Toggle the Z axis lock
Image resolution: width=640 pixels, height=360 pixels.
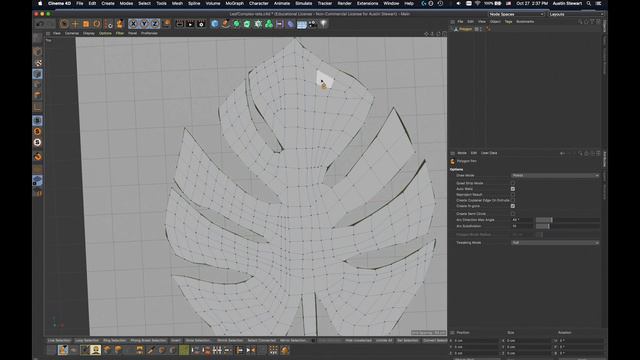pyautogui.click(x=155, y=24)
